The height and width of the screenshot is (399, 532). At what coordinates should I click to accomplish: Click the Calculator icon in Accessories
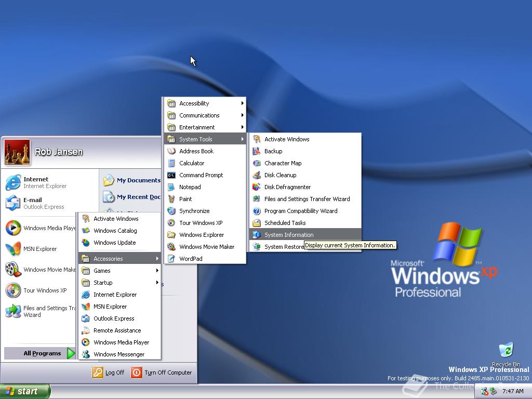point(171,163)
